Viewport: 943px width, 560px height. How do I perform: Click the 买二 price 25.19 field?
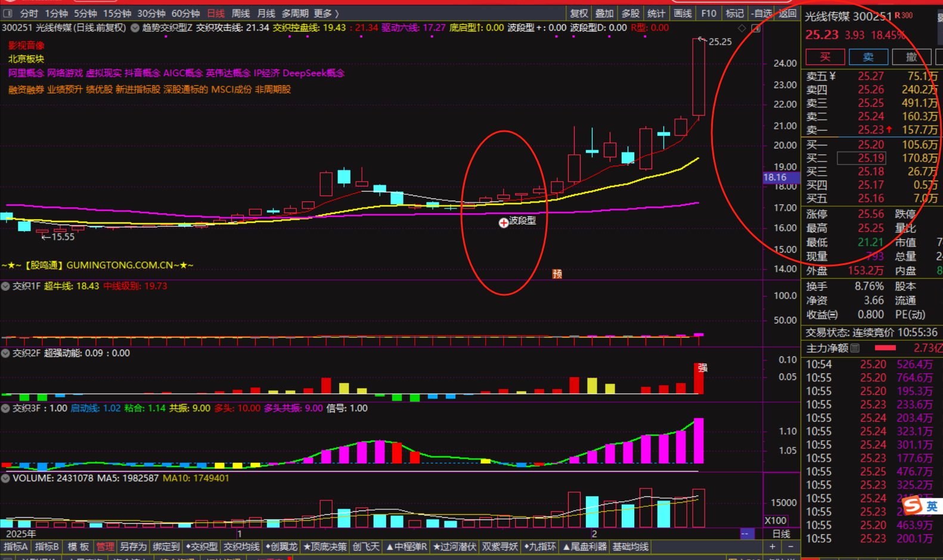click(x=861, y=158)
